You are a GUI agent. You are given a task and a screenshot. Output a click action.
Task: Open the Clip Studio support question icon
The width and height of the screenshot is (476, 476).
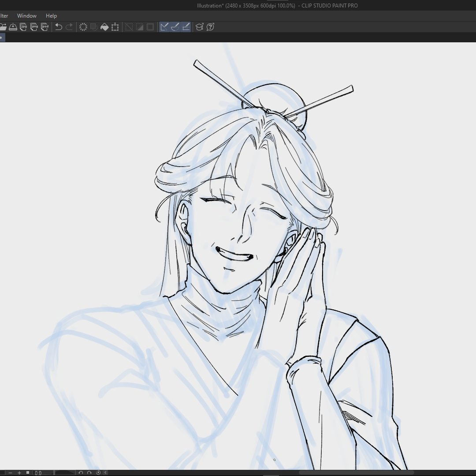210,27
